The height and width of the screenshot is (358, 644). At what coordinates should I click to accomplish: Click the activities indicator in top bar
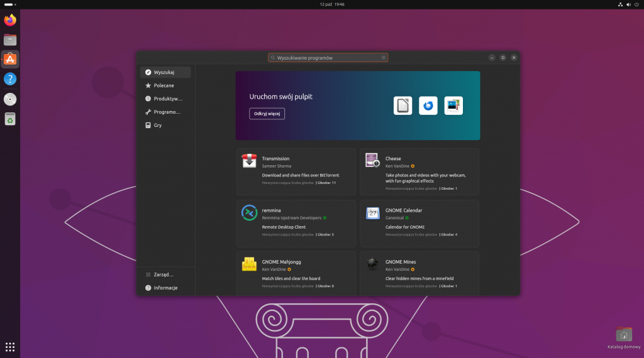coord(10,4)
